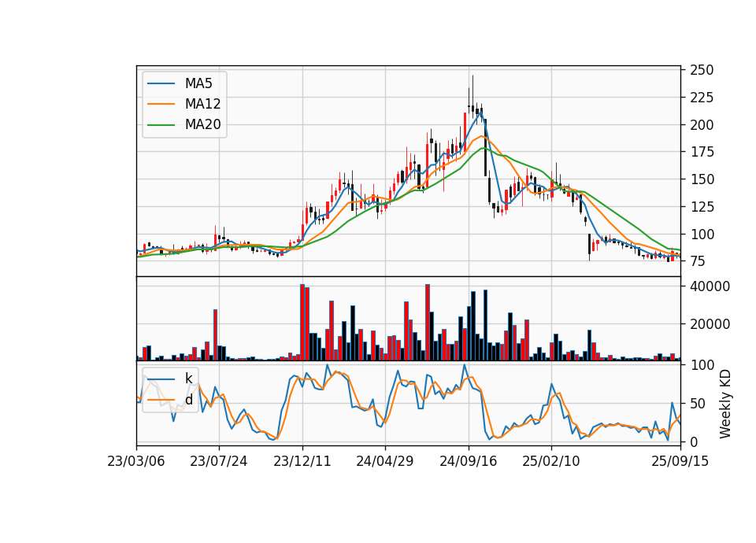756x543 pixels.
Task: Click the 25/09/15 date tick label
Action: 680,461
